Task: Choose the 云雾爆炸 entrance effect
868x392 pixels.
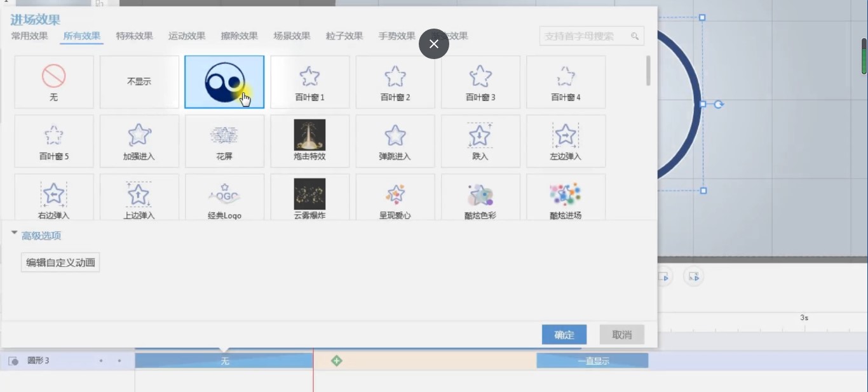Action: (309, 197)
